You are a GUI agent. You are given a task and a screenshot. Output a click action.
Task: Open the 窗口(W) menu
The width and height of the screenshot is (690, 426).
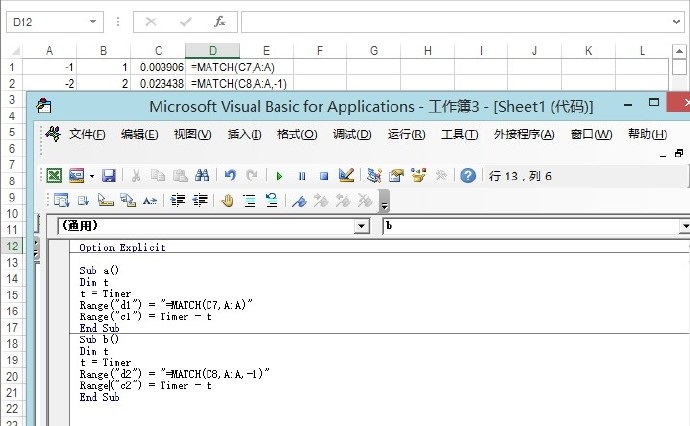[x=591, y=134]
